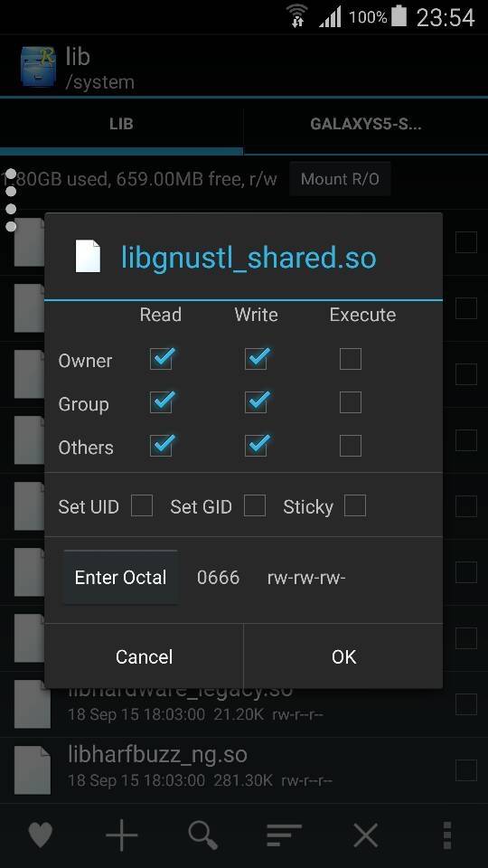Image resolution: width=488 pixels, height=868 pixels.
Task: Tap the Root Explorer app icon
Action: (x=38, y=66)
